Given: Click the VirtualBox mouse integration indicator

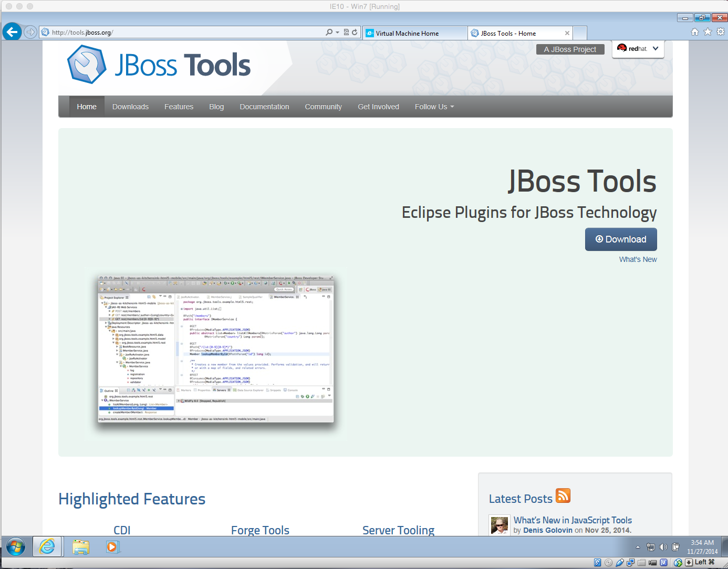Looking at the screenshot, I should coord(678,563).
